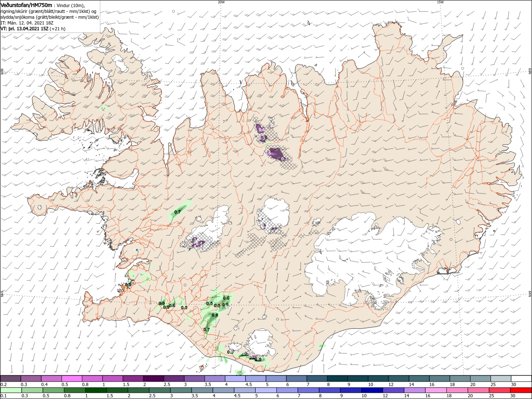Click the '12' label in rain scale
The width and height of the screenshot is (532, 399).
coord(385,396)
